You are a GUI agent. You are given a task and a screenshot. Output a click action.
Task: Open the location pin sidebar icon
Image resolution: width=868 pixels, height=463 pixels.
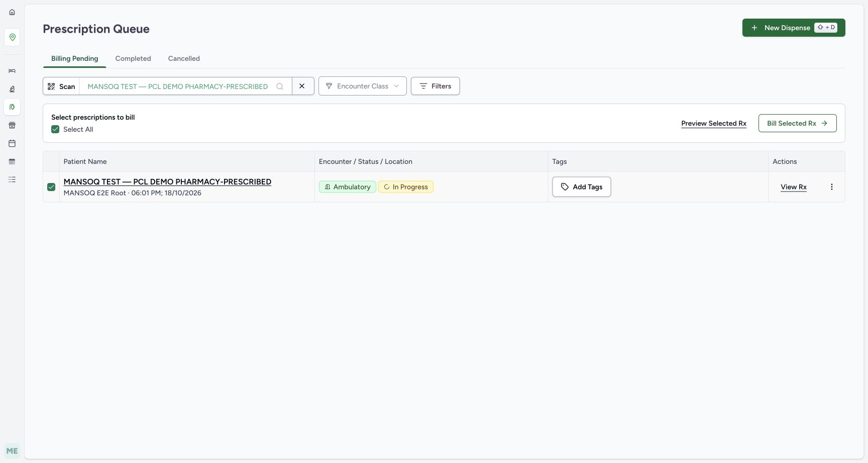(12, 37)
